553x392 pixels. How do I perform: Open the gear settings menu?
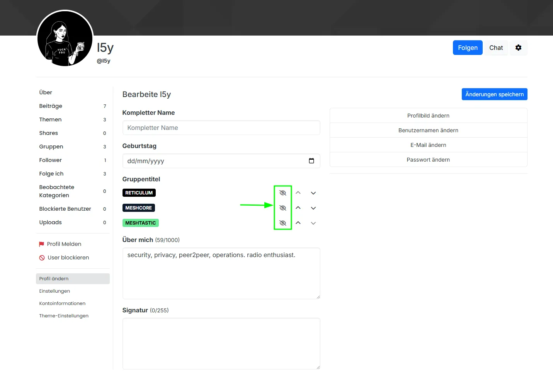[518, 48]
